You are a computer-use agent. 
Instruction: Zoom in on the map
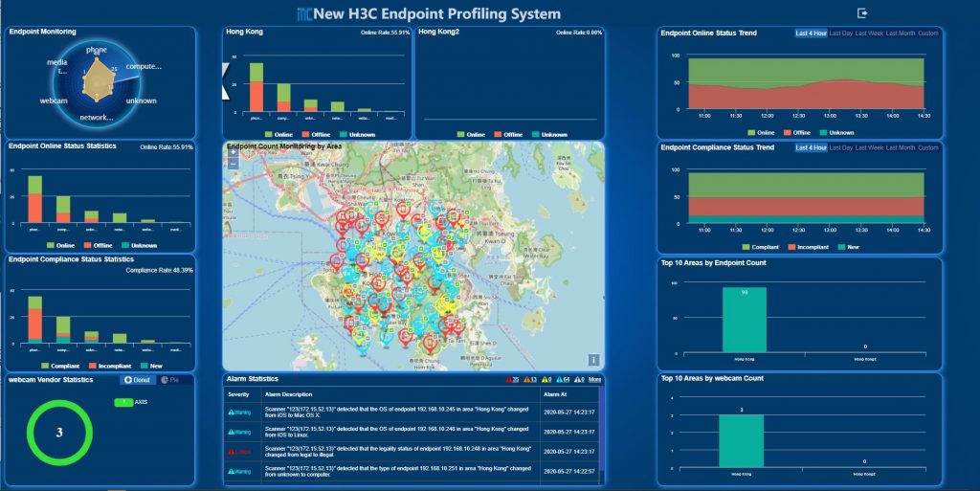[233, 153]
